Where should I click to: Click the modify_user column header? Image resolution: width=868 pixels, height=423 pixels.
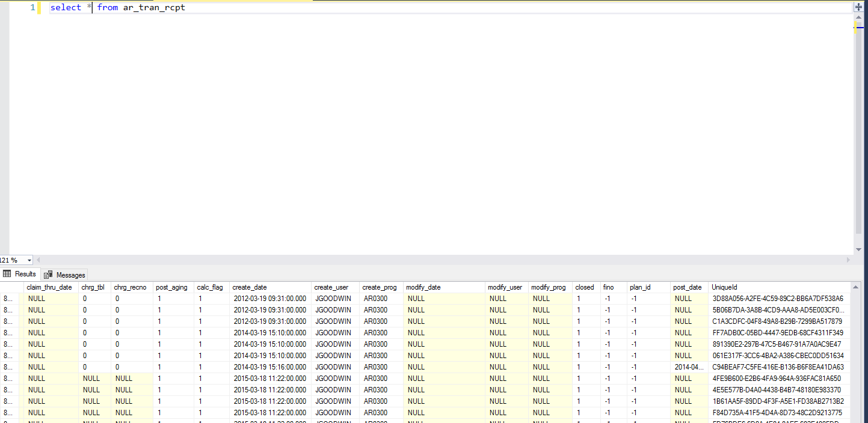coord(506,287)
